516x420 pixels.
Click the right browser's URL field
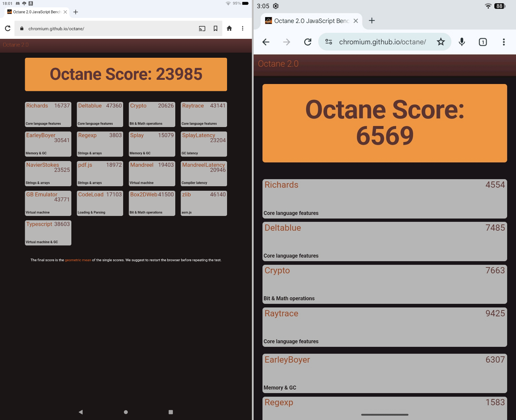pyautogui.click(x=382, y=42)
